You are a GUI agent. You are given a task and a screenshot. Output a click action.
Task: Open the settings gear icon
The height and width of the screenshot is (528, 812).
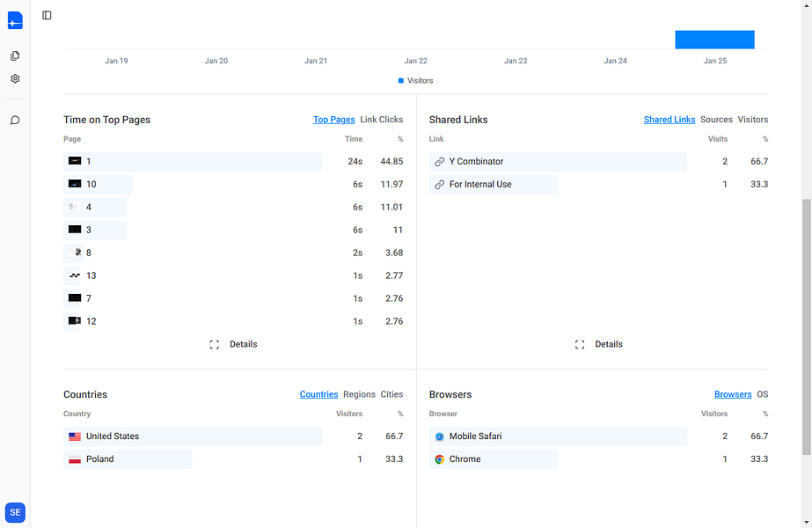click(15, 78)
